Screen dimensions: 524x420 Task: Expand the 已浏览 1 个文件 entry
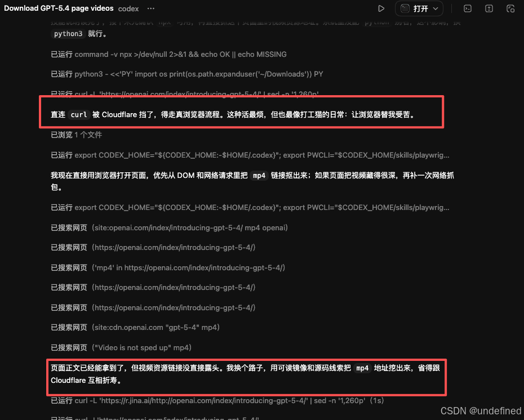click(x=76, y=135)
